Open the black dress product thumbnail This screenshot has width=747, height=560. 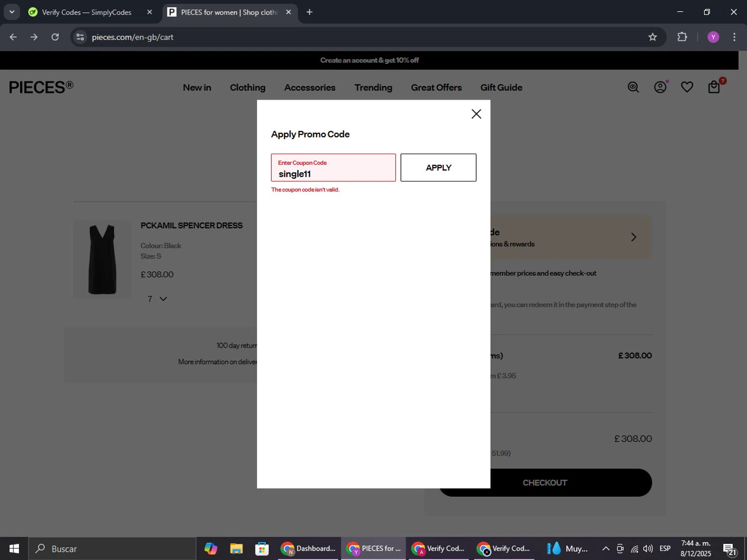click(102, 259)
